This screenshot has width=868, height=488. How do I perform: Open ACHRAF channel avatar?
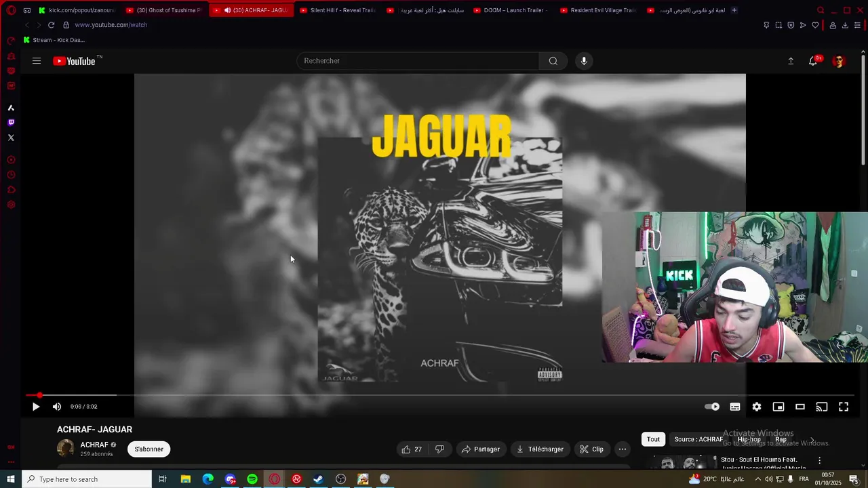point(66,448)
